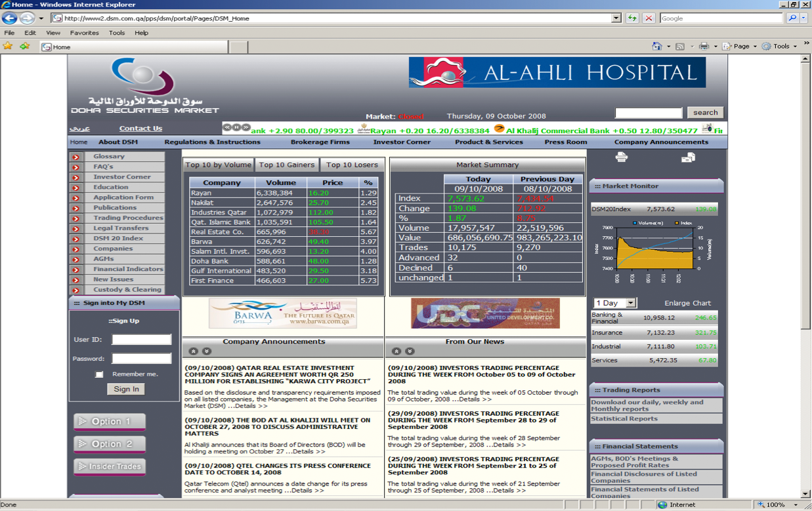
Task: Click the website search button
Action: [x=705, y=112]
